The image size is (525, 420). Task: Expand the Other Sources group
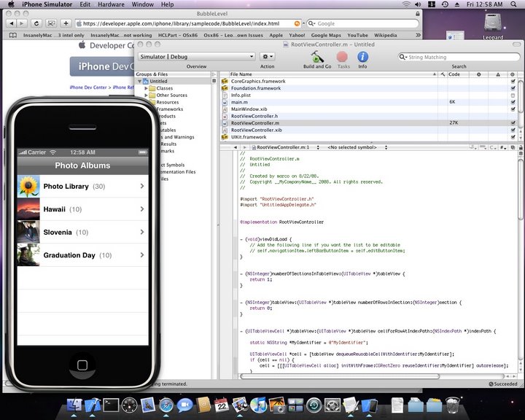click(146, 95)
